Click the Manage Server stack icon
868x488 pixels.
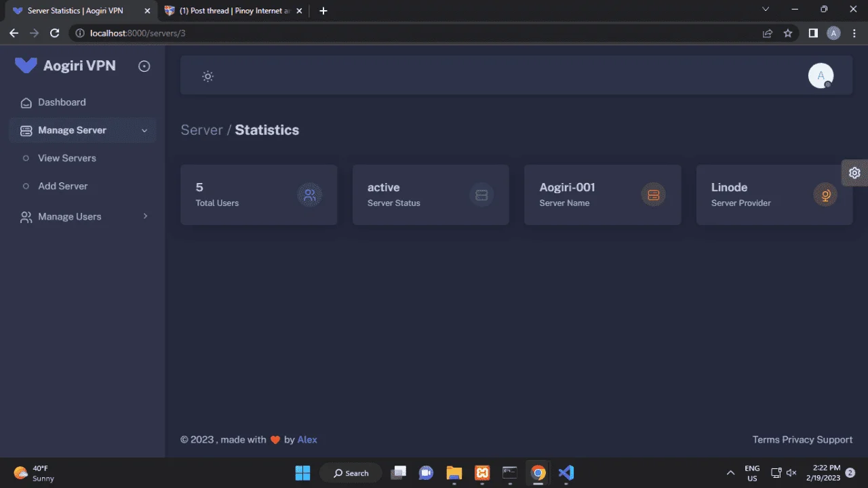coord(26,131)
